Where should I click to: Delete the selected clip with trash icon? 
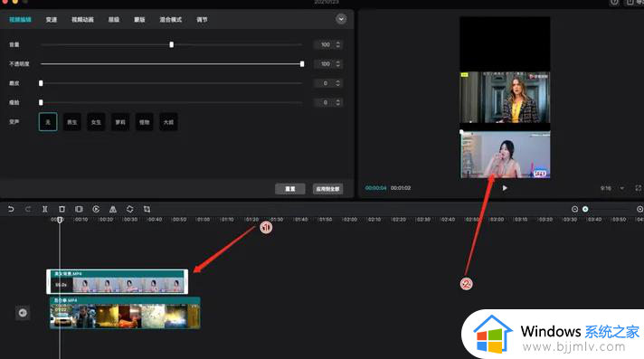(62, 209)
